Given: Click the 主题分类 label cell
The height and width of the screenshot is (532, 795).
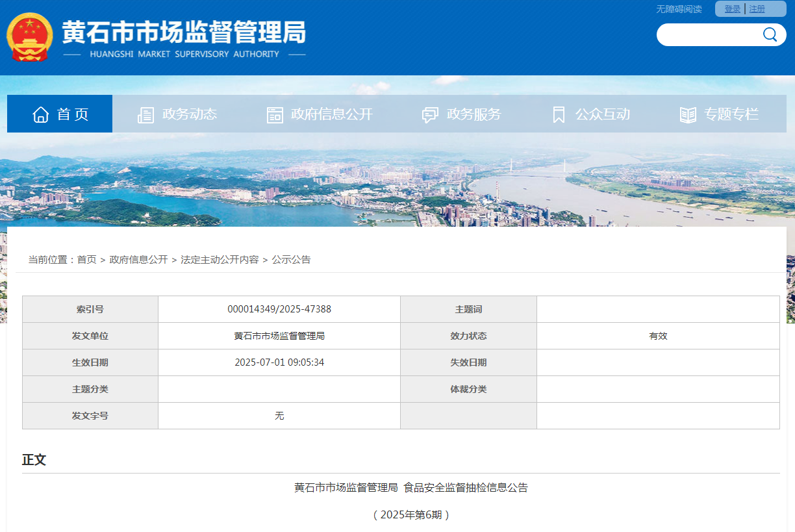Looking at the screenshot, I should pyautogui.click(x=90, y=389).
